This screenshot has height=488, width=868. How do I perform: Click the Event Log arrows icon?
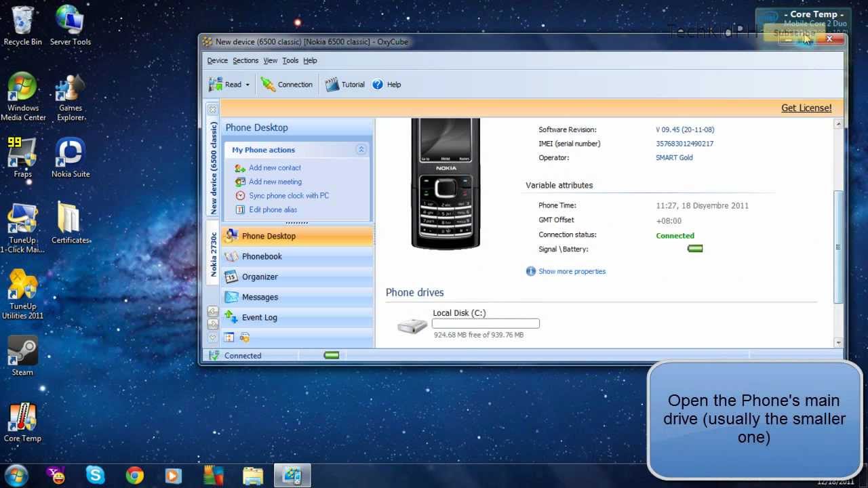[x=231, y=317]
